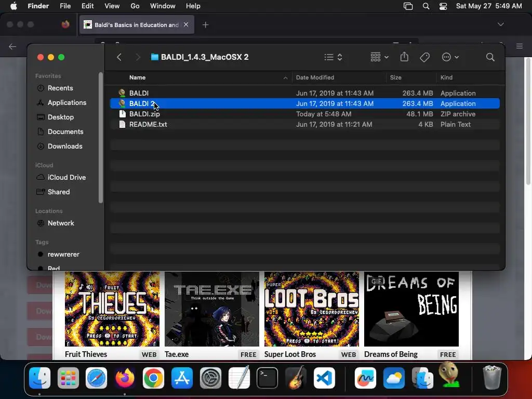Viewport: 532px width, 399px height.
Task: Open the Edit menu
Action: click(87, 6)
